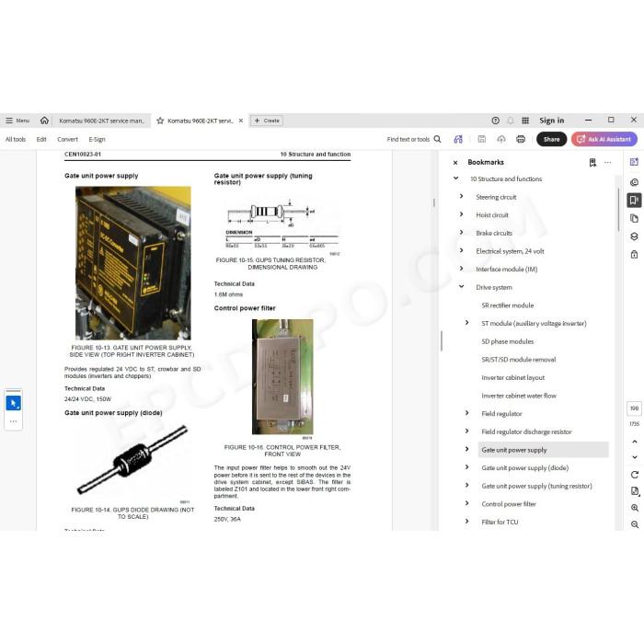Image resolution: width=644 pixels, height=644 pixels.
Task: Click the Create new tab button
Action: point(267,121)
